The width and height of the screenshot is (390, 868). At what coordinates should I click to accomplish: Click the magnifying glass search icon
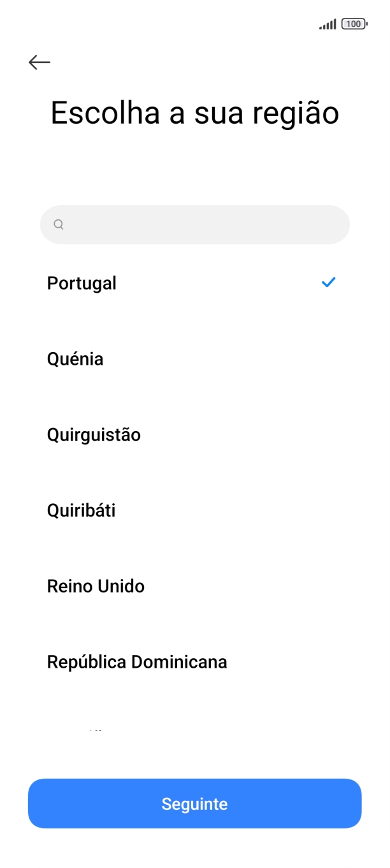58,224
